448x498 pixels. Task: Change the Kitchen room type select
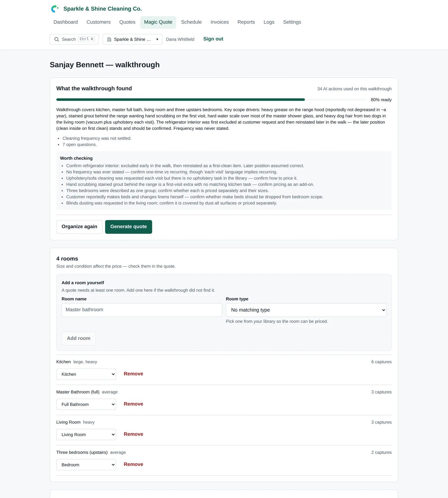pyautogui.click(x=86, y=374)
